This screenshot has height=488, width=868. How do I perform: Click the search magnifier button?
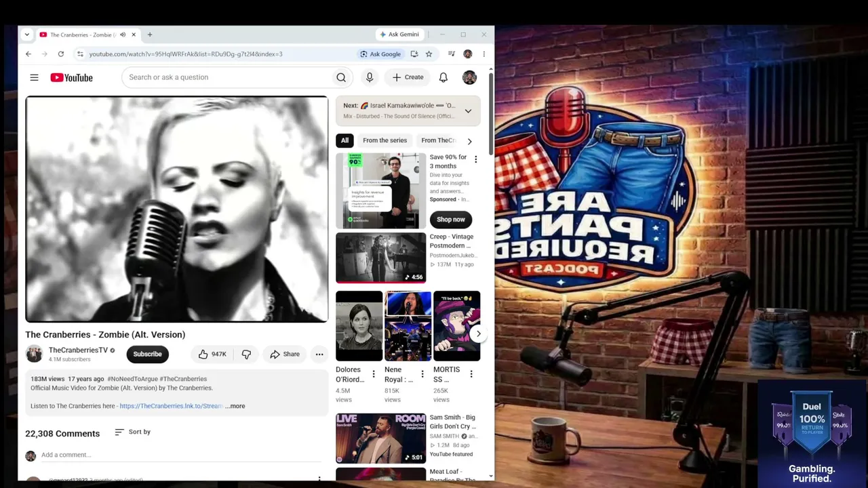tap(341, 77)
